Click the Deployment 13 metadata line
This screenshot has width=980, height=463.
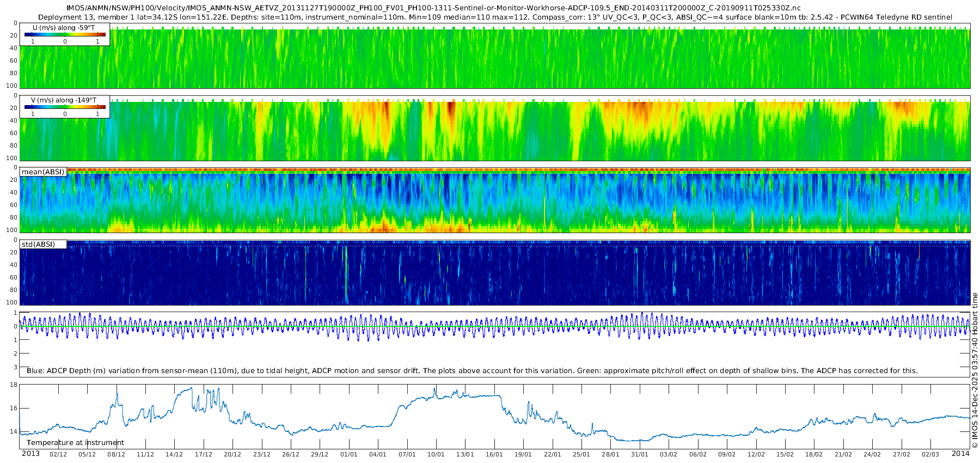[x=495, y=17]
